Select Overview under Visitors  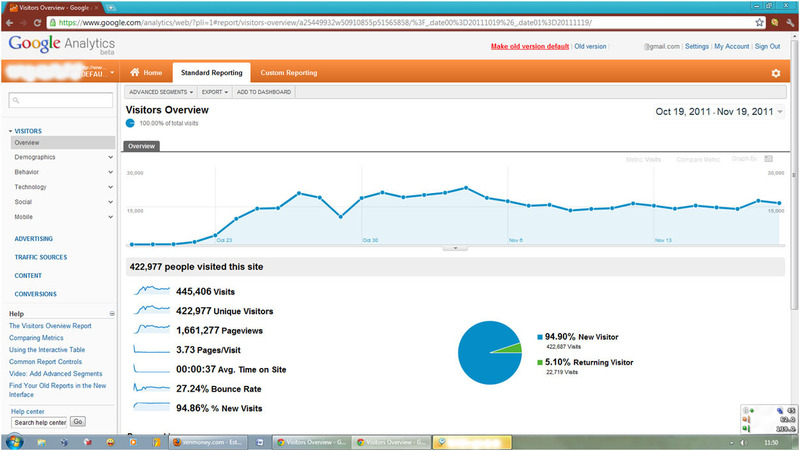[63, 142]
